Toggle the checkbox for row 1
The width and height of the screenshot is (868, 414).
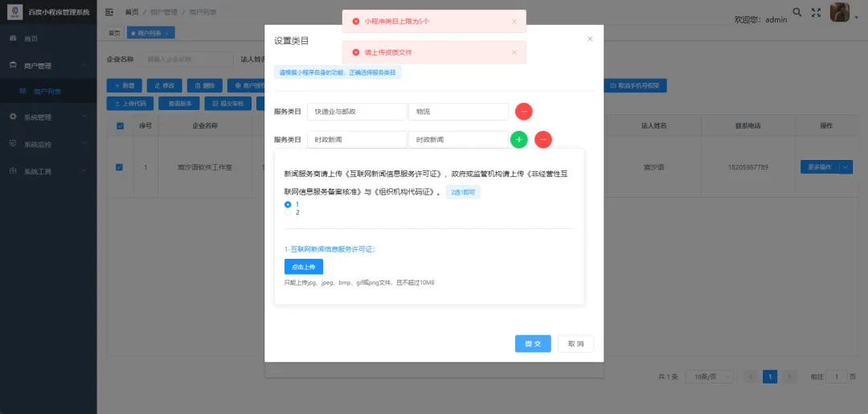coord(120,167)
